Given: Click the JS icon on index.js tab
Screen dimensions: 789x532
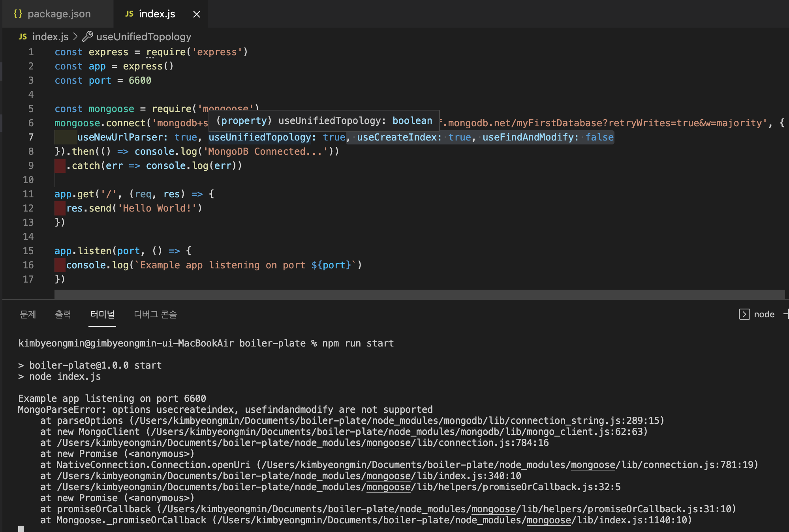Looking at the screenshot, I should 129,14.
